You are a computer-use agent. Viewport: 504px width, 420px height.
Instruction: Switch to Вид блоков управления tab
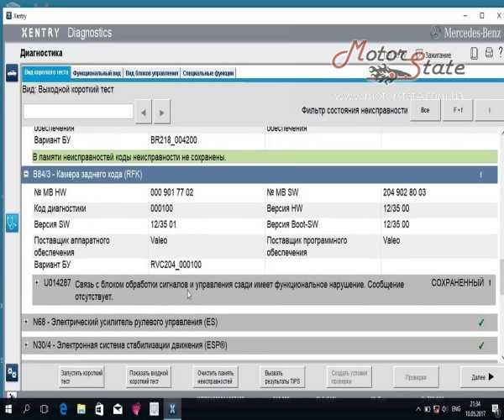[x=152, y=73]
